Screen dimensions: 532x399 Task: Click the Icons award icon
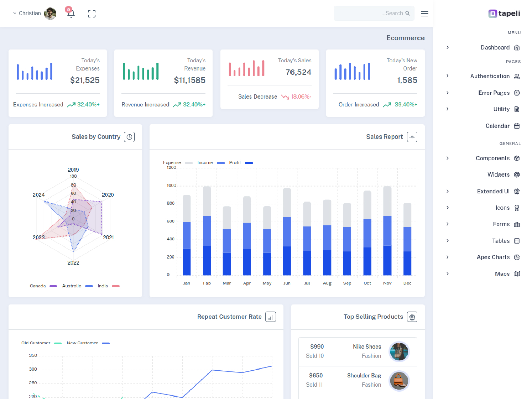[x=517, y=208]
